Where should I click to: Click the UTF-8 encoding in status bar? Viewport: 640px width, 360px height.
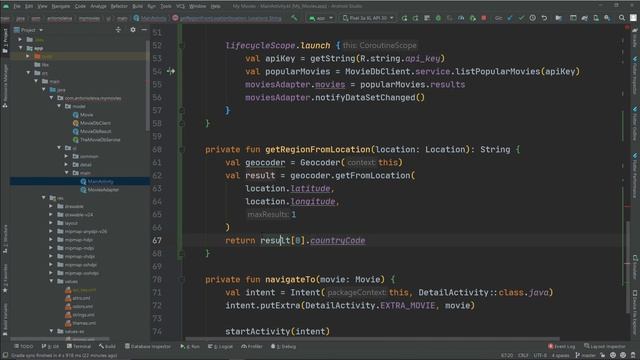[x=540, y=355]
